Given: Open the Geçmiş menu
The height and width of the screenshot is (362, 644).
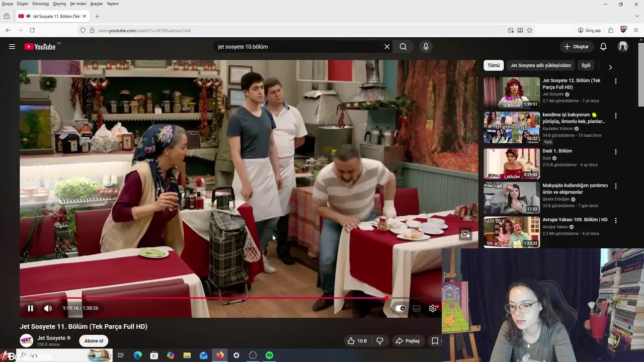Looking at the screenshot, I should pos(59,4).
